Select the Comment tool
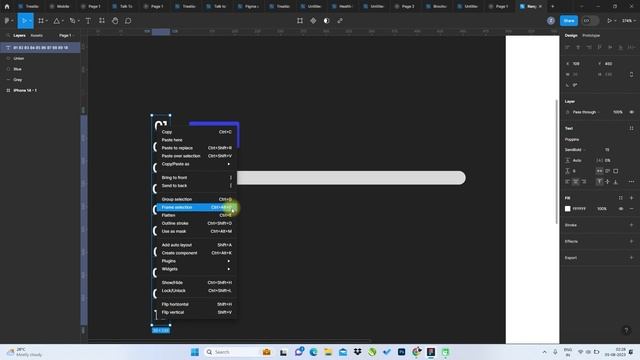The width and height of the screenshot is (640, 360). pyautogui.click(x=128, y=21)
